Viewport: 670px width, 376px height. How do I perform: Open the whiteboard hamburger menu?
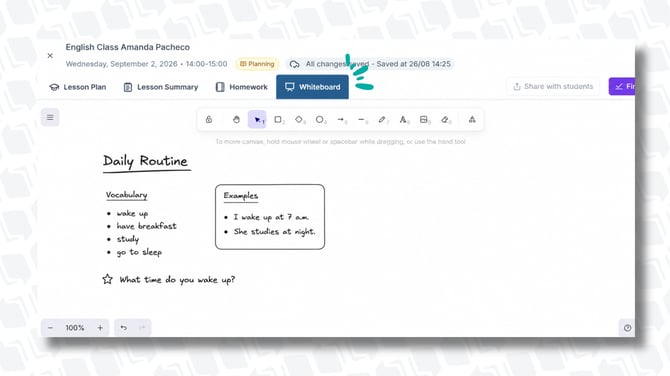pyautogui.click(x=50, y=118)
